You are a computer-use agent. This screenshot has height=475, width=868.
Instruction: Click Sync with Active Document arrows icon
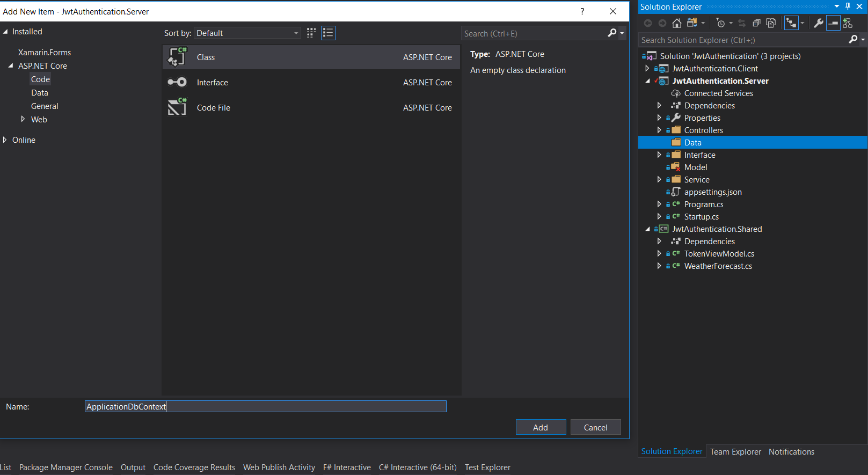742,23
